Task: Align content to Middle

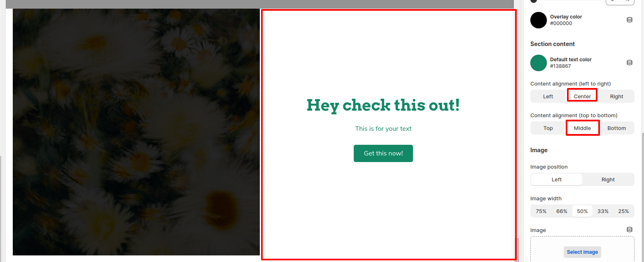Action: click(582, 128)
